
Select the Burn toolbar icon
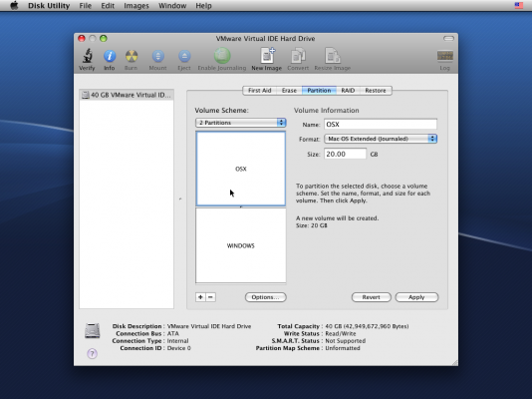tap(132, 56)
